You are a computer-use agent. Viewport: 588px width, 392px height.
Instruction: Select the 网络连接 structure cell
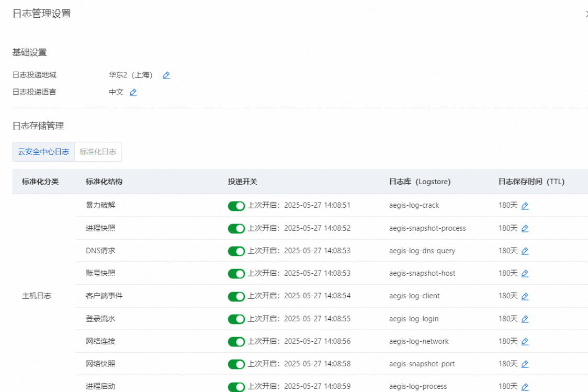[x=100, y=341]
